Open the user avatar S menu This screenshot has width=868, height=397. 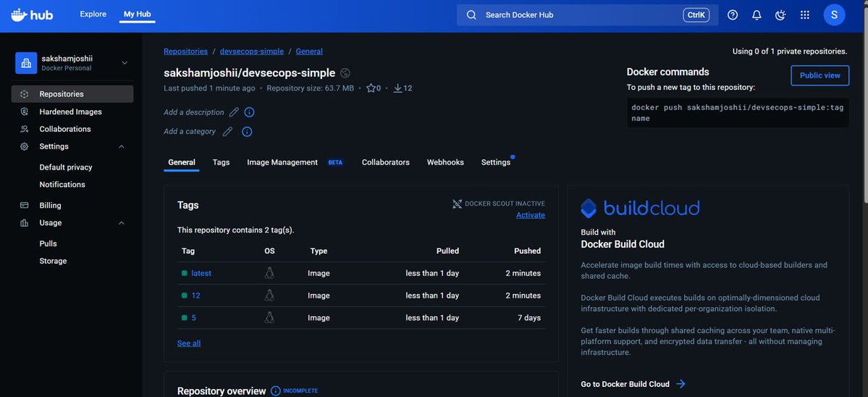(834, 15)
